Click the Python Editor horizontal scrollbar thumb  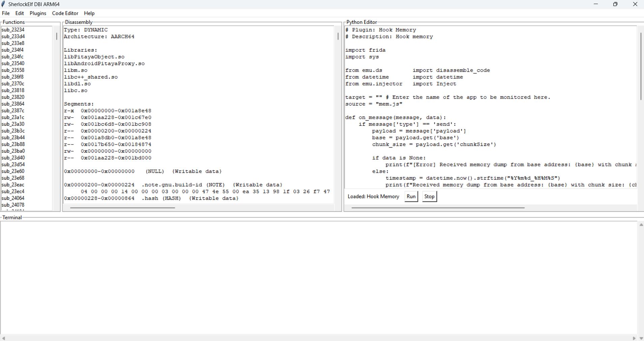(x=438, y=208)
